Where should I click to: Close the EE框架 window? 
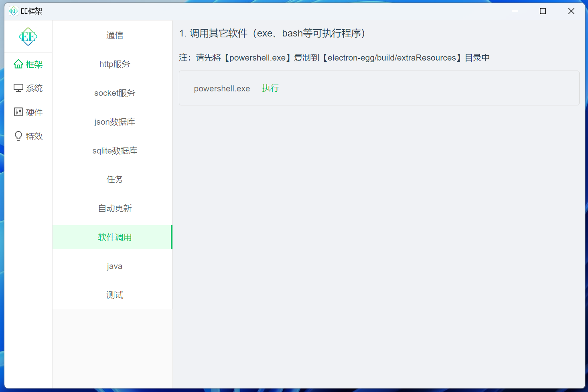571,11
